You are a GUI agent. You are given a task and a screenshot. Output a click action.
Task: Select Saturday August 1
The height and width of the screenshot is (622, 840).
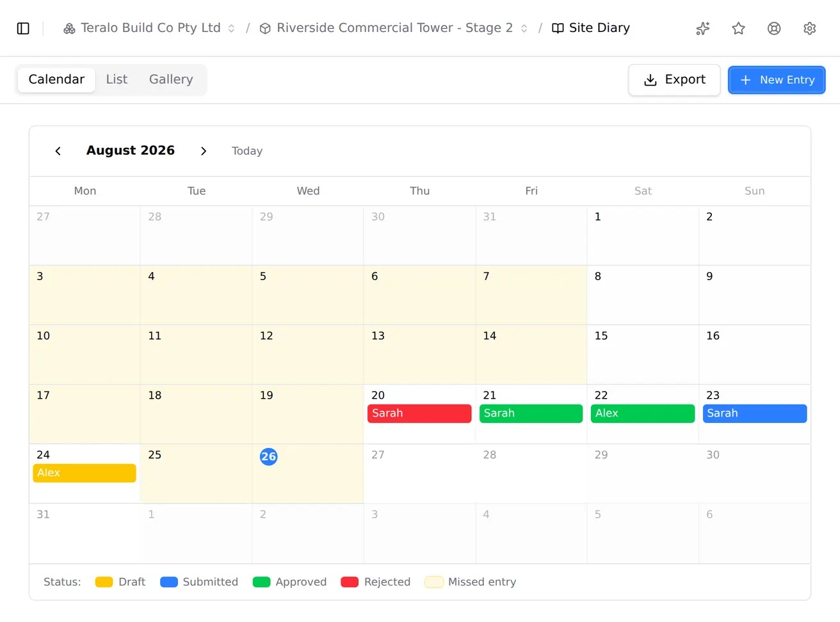tap(643, 235)
